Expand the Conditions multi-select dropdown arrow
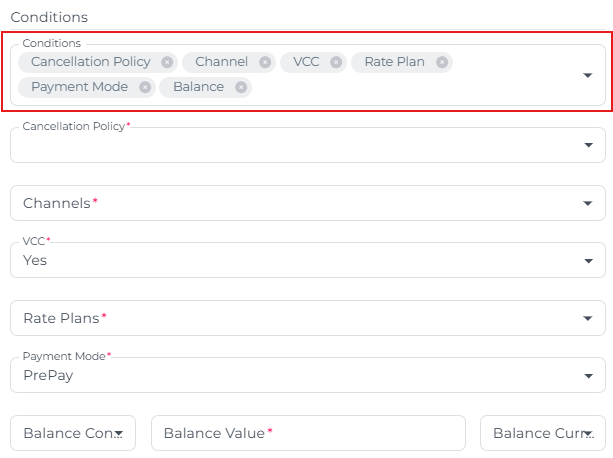 tap(588, 75)
